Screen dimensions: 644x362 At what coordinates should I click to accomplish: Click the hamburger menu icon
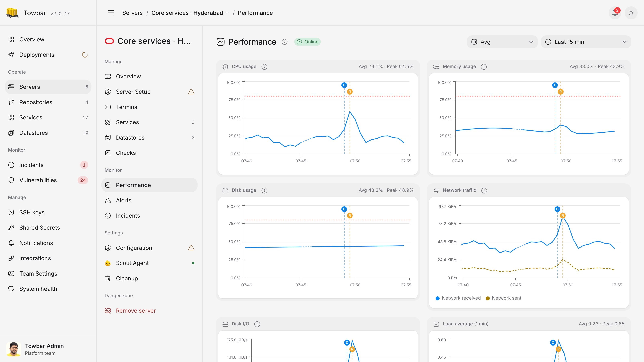(x=111, y=13)
